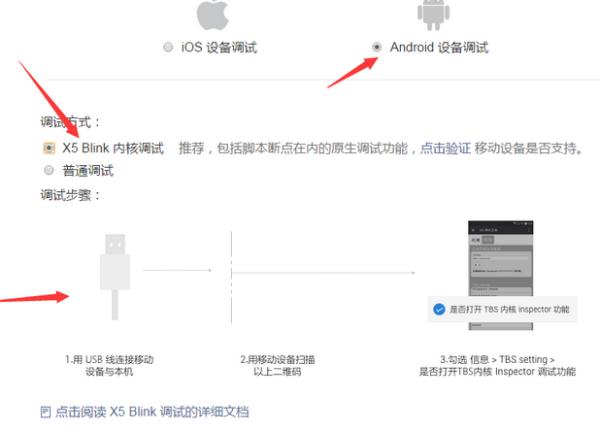Click step text 2.用移动设备扫描以上二维码
Image resolution: width=600 pixels, height=430 pixels.
[x=277, y=365]
